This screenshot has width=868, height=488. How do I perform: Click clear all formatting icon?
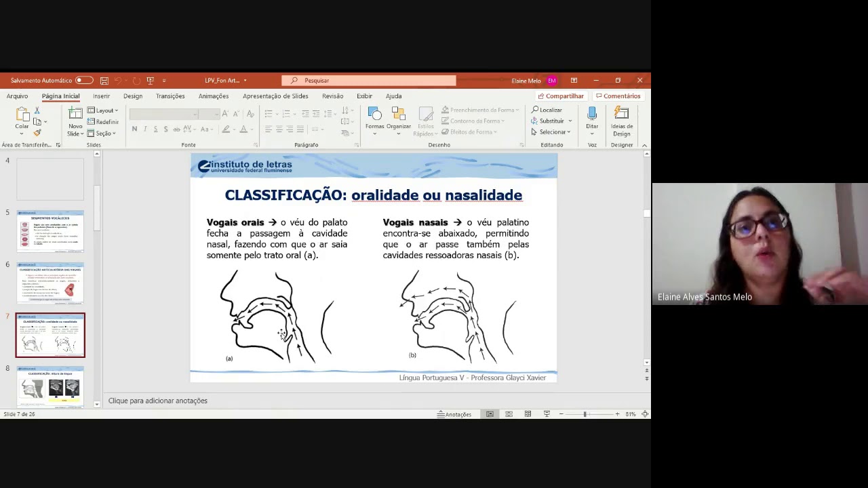coord(250,113)
